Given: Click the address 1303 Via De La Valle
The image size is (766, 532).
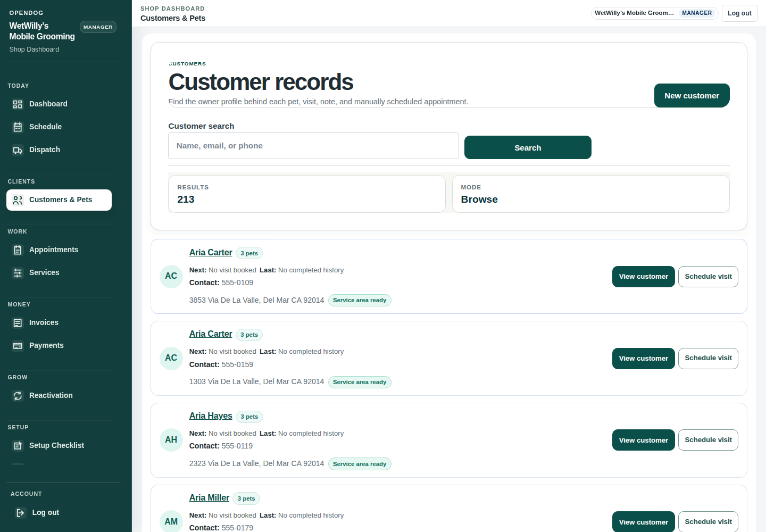Looking at the screenshot, I should [x=256, y=381].
